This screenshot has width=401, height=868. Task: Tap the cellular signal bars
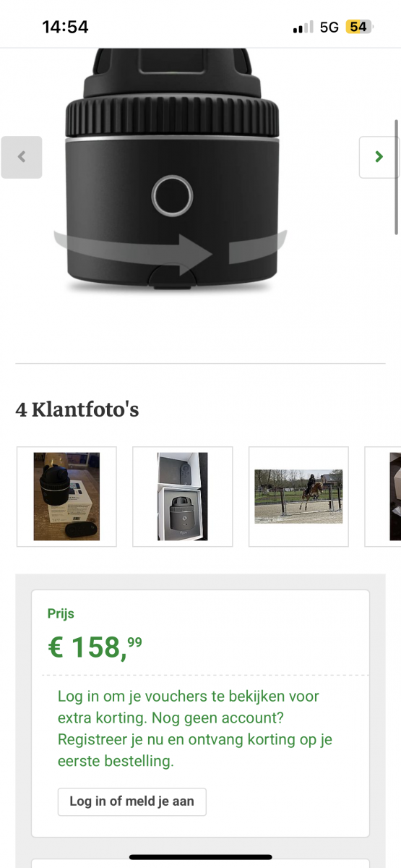pos(303,27)
